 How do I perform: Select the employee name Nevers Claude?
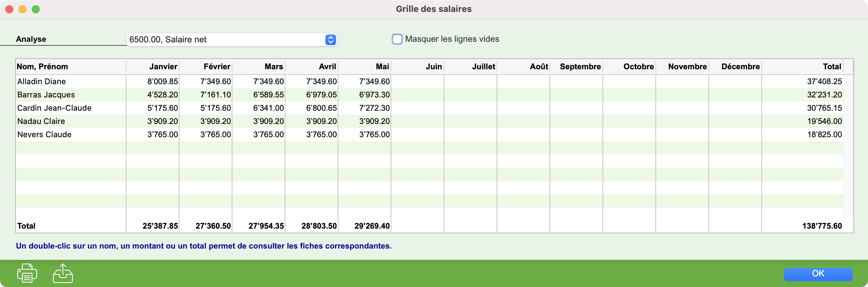click(x=44, y=134)
